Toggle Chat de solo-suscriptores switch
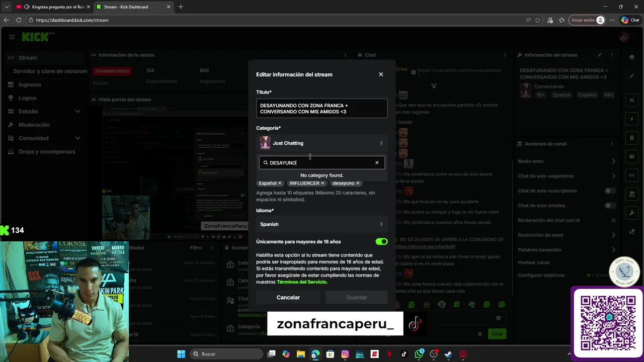 tap(610, 191)
